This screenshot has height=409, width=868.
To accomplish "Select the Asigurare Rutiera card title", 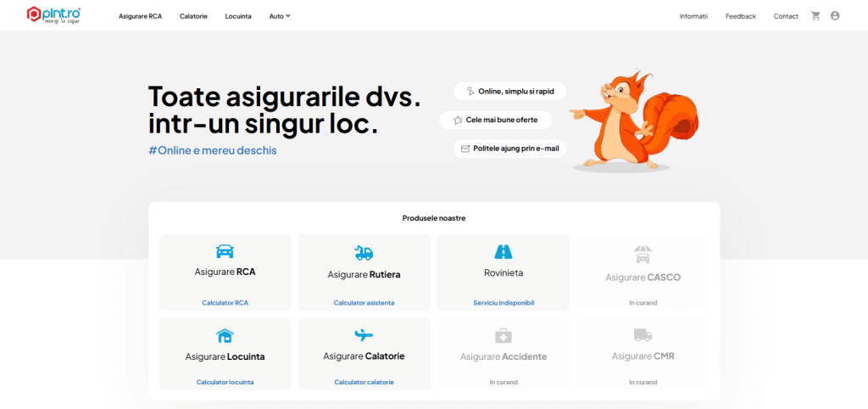I will pos(364,274).
